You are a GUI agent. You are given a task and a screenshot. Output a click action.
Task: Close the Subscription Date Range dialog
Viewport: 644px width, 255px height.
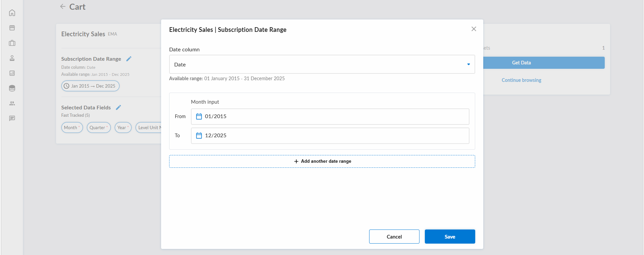(x=474, y=29)
